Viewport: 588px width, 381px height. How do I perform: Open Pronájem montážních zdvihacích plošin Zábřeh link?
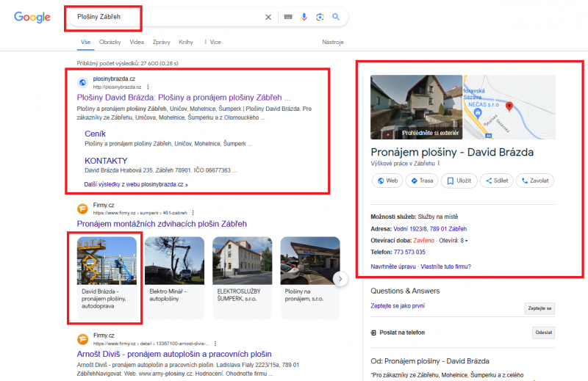click(162, 224)
